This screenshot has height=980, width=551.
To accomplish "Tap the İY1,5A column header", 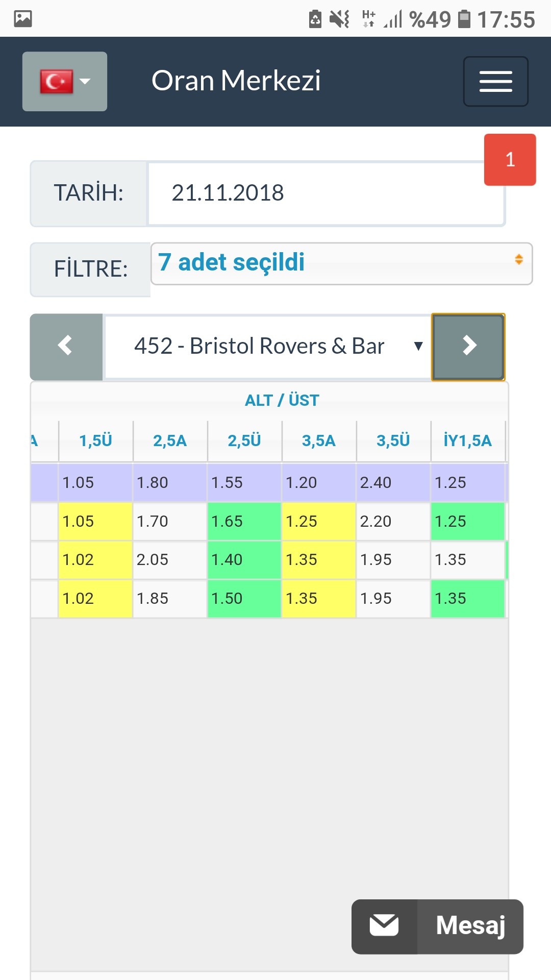I will pos(467,440).
